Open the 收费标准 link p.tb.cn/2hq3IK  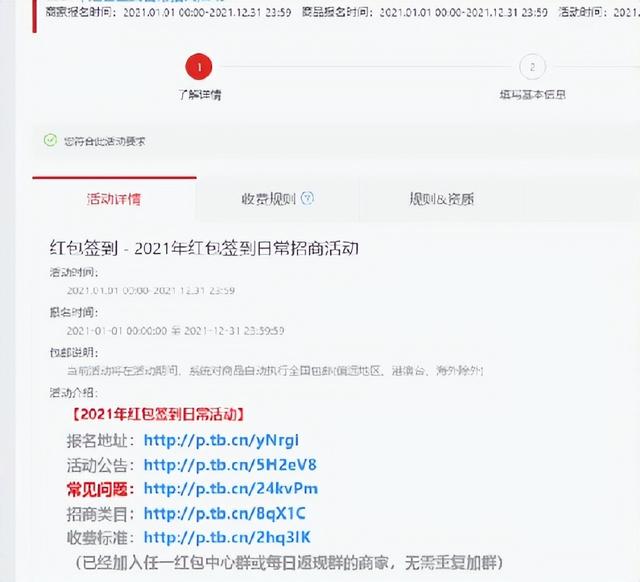[x=227, y=538]
